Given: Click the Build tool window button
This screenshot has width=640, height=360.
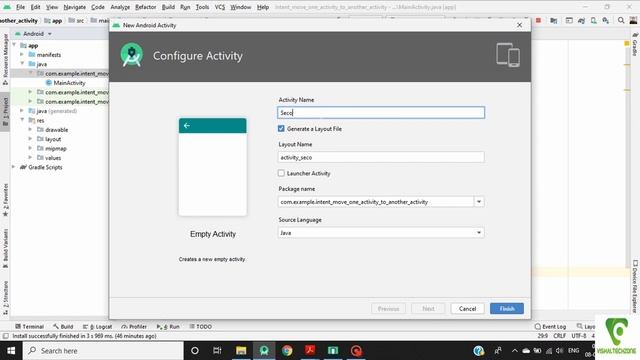Looking at the screenshot, I should (x=63, y=327).
